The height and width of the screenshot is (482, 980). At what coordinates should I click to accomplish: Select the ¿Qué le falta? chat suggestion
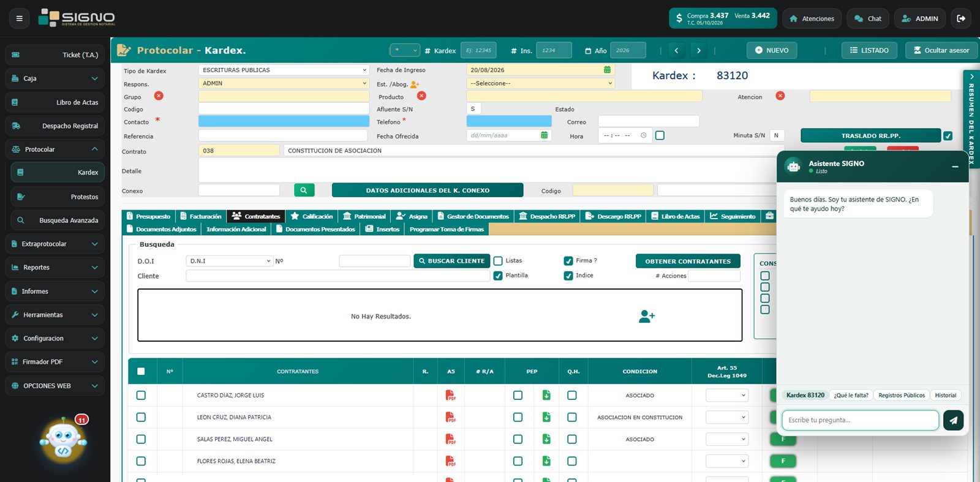click(851, 395)
